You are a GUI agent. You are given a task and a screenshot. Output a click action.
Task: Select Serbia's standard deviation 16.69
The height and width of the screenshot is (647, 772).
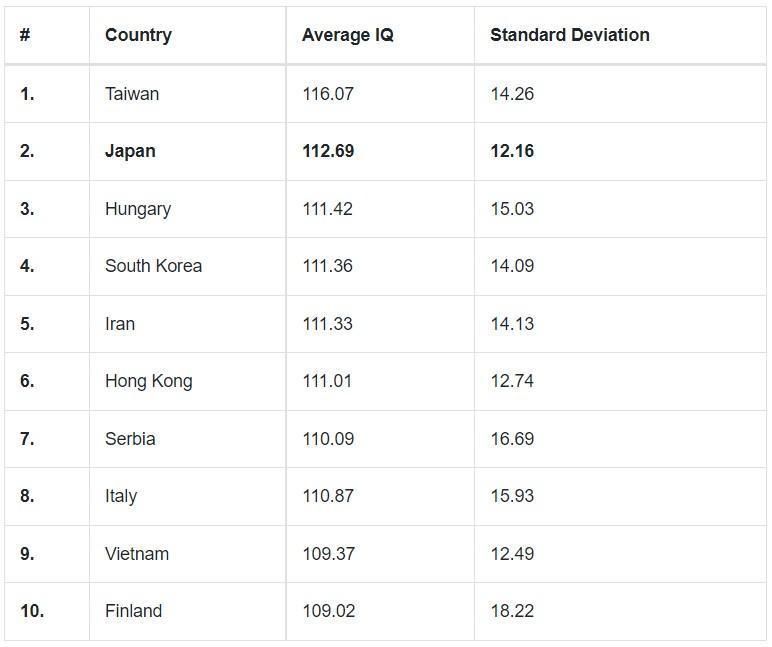512,439
